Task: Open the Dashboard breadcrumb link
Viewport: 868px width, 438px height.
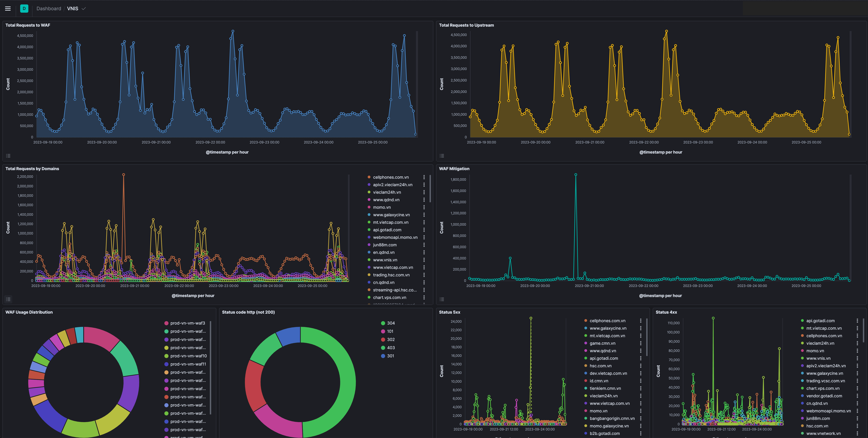Action: pos(49,8)
